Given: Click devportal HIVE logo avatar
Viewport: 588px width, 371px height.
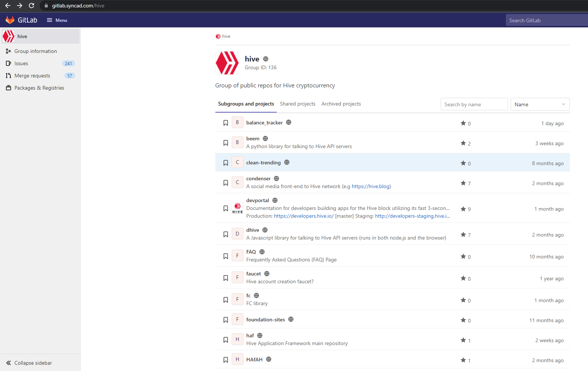Looking at the screenshot, I should (238, 208).
